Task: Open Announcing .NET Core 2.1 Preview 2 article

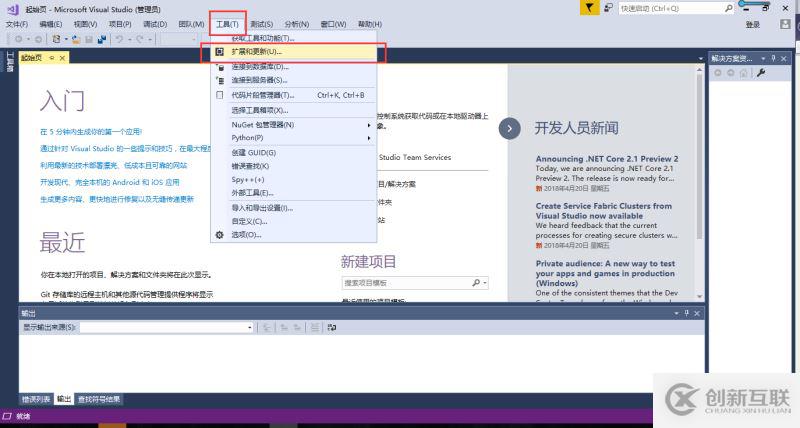Action: (607, 159)
